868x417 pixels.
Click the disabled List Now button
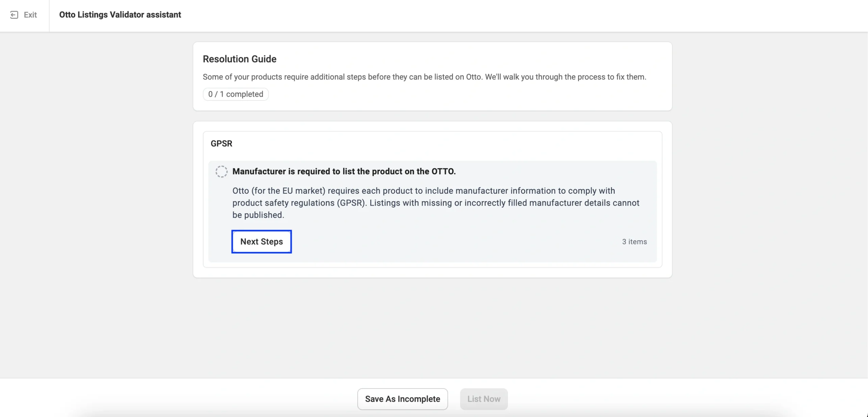pyautogui.click(x=484, y=399)
